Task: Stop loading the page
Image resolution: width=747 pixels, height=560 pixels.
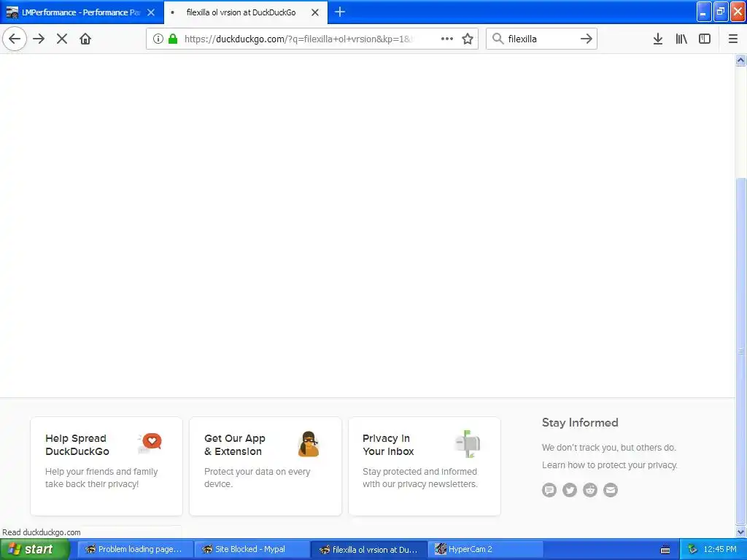Action: pyautogui.click(x=62, y=39)
